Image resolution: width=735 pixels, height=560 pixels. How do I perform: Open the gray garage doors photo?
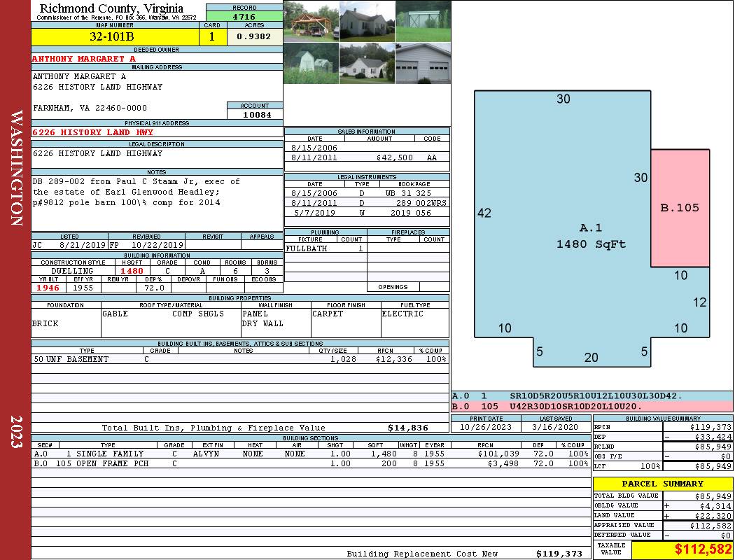point(423,63)
